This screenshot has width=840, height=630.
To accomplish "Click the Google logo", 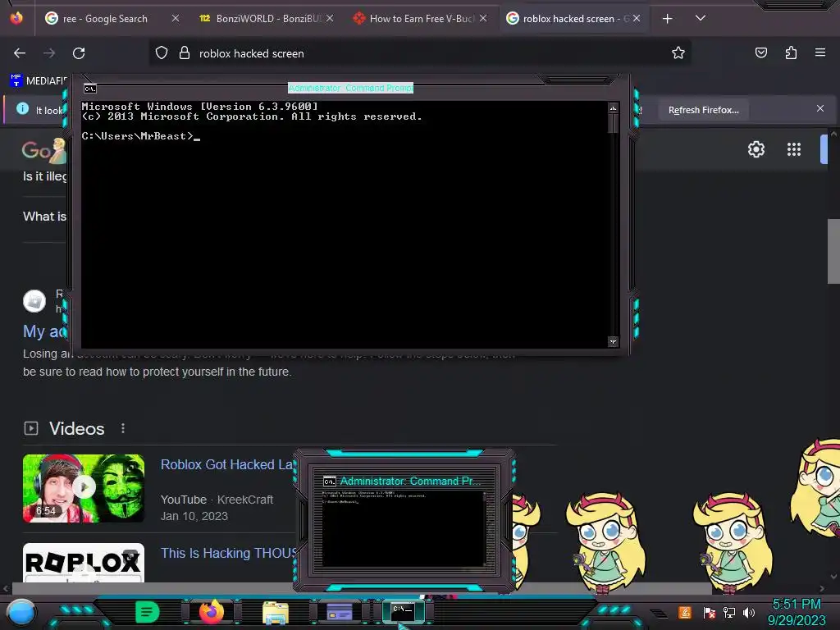I will pyautogui.click(x=44, y=151).
